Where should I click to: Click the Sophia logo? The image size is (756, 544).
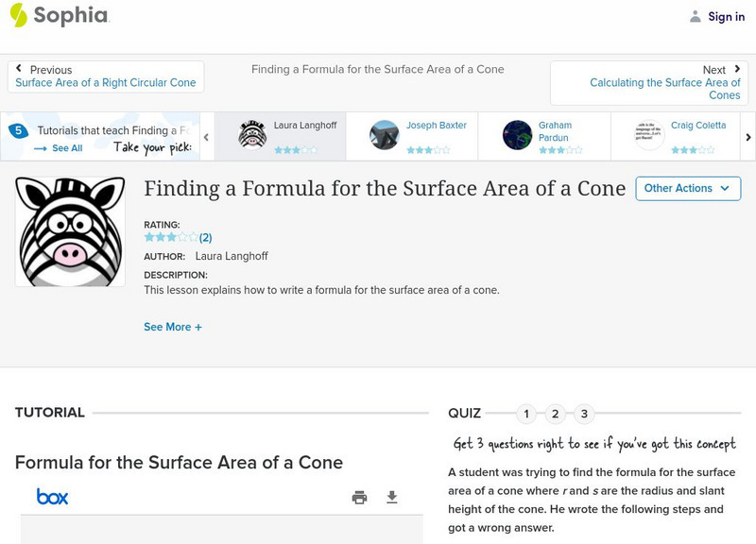coord(59,16)
